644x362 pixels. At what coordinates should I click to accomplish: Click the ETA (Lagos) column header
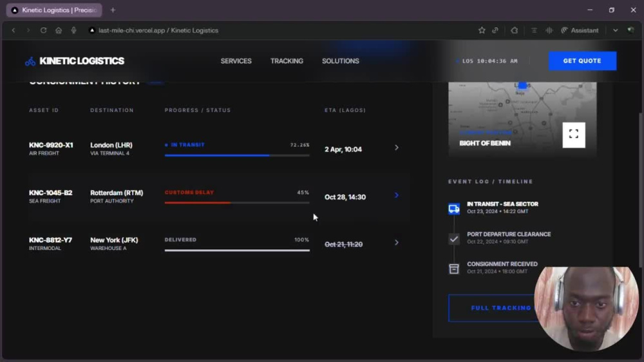[345, 110]
